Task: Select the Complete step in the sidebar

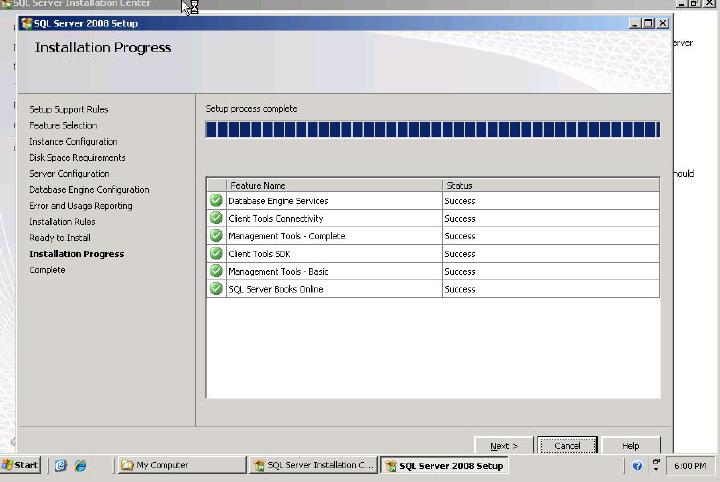Action: [x=47, y=270]
